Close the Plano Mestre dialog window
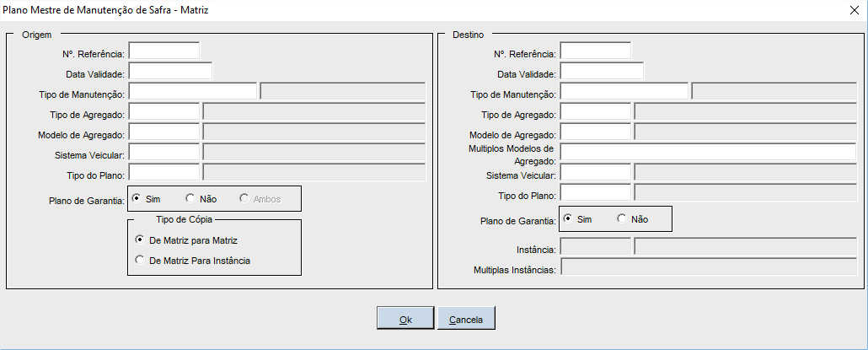This screenshot has height=350, width=868. pyautogui.click(x=854, y=10)
